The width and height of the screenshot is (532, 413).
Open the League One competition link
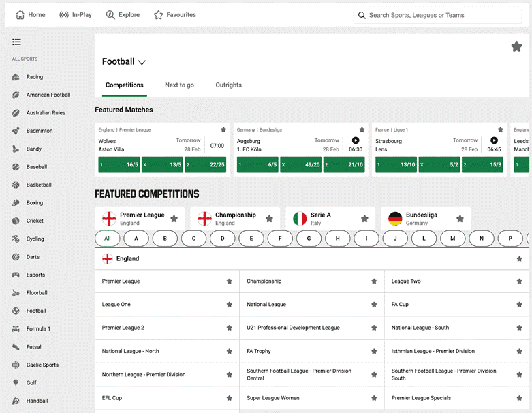(116, 305)
